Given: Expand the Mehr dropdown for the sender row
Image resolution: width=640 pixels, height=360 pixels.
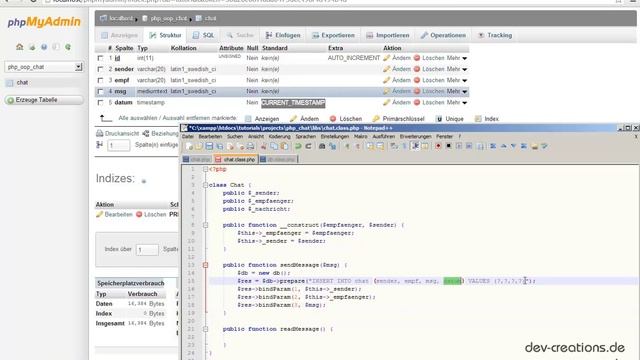Looking at the screenshot, I should pos(457,69).
